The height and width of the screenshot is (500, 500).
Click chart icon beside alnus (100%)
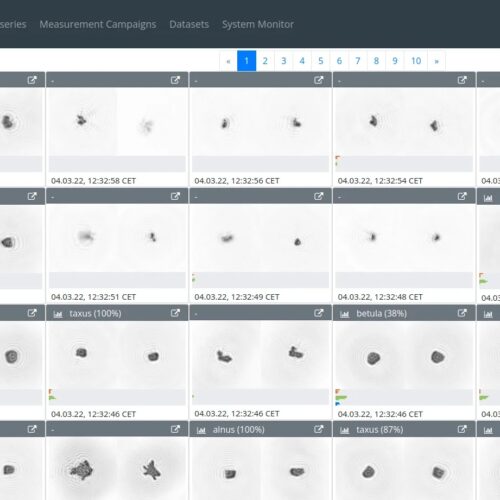[x=201, y=430]
